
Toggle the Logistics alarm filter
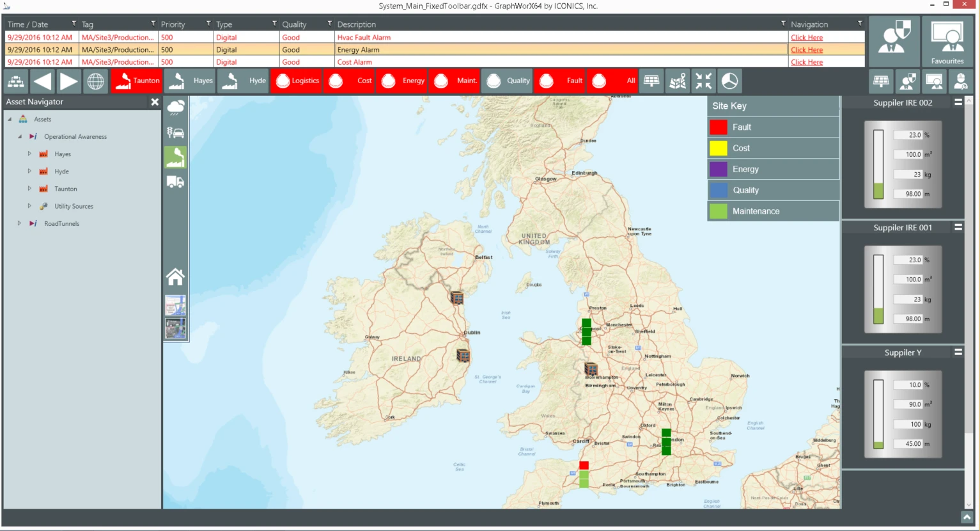[297, 81]
